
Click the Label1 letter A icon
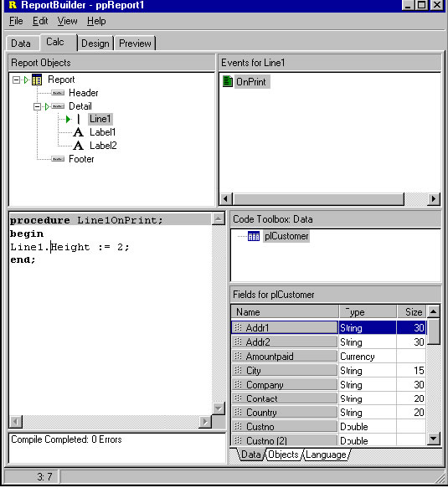coord(79,132)
